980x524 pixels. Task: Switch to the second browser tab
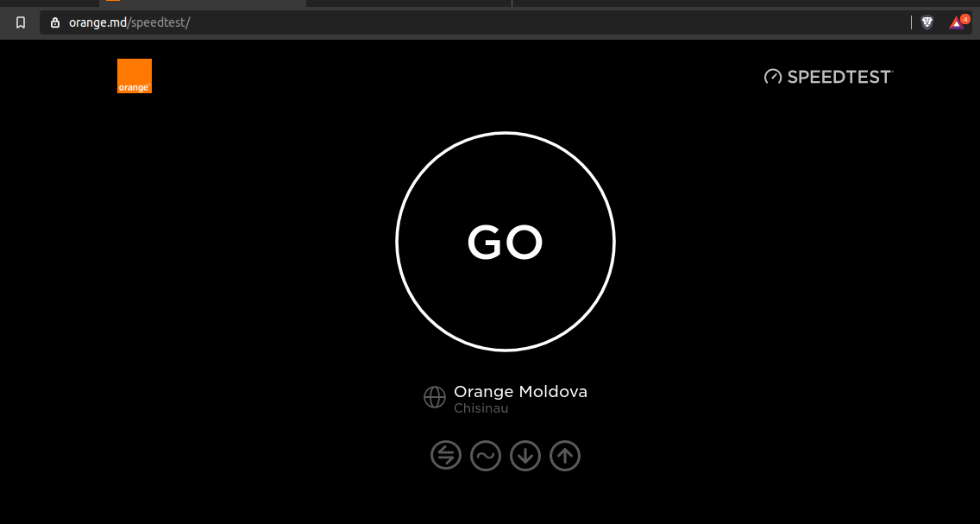(409, 3)
